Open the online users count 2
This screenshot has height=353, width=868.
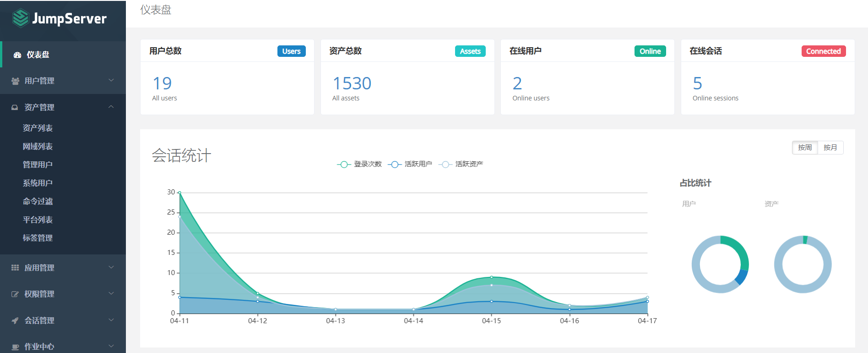[x=517, y=83]
